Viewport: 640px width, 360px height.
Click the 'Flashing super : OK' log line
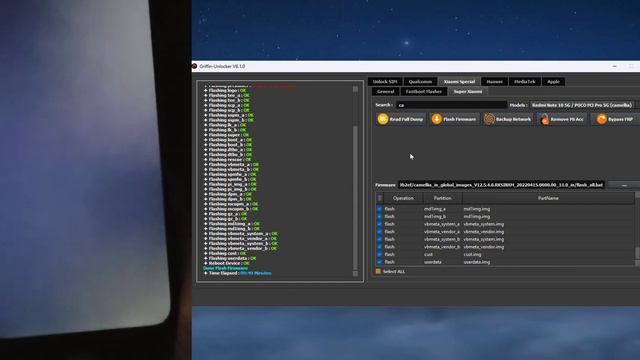(227, 135)
